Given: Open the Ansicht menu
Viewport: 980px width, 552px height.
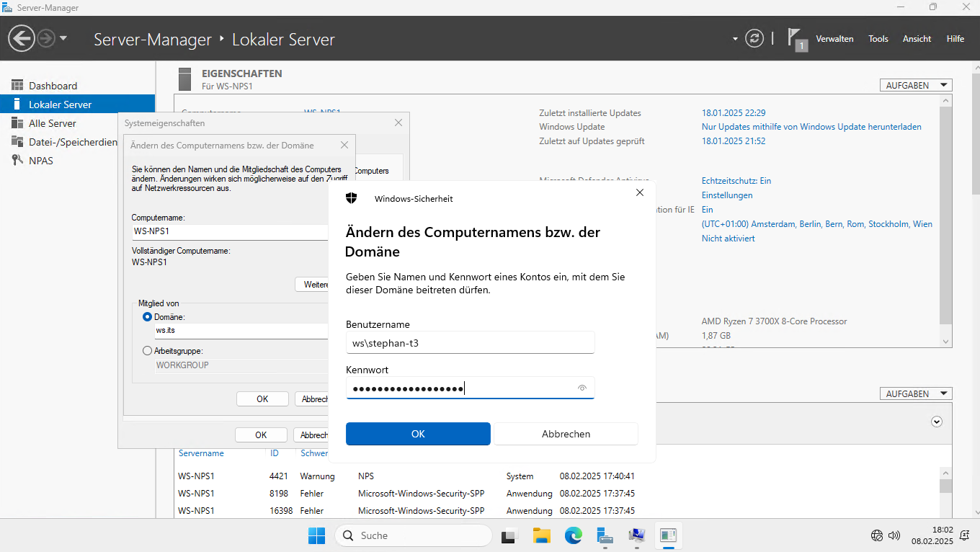Looking at the screenshot, I should point(917,39).
